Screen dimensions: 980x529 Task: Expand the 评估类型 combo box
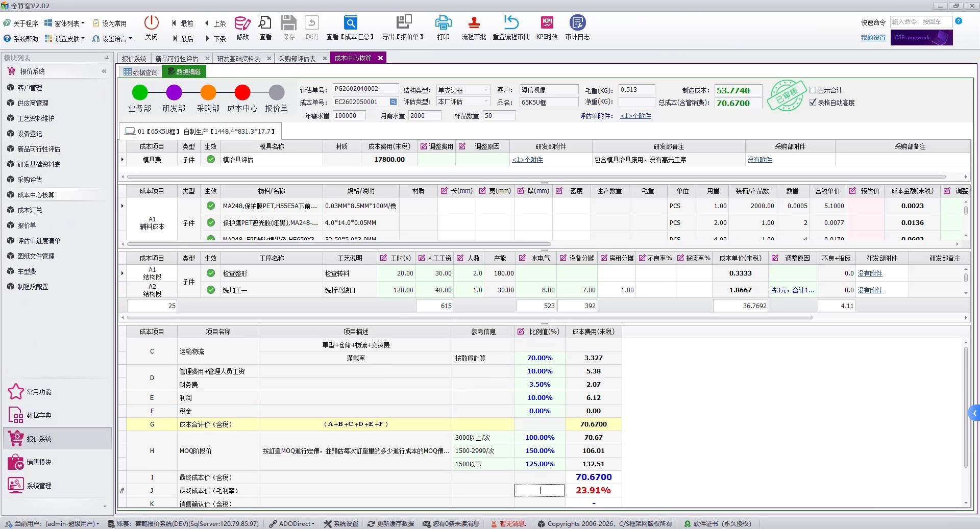click(x=486, y=102)
